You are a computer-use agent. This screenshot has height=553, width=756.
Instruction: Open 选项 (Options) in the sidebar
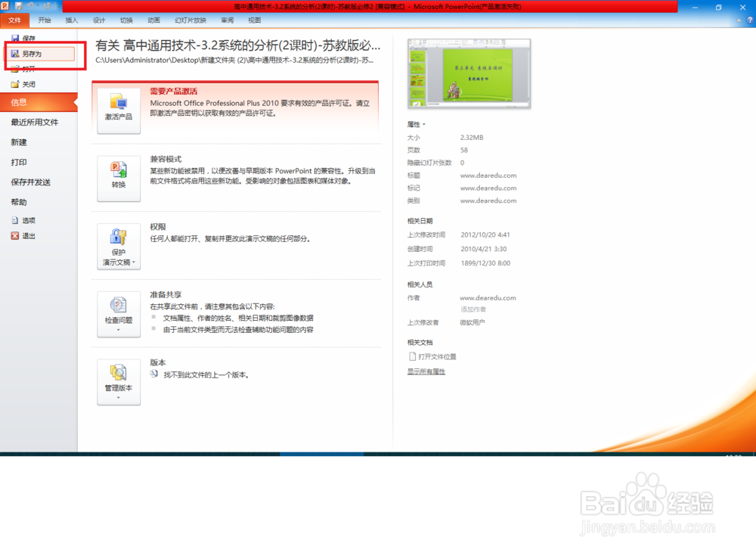click(x=23, y=221)
